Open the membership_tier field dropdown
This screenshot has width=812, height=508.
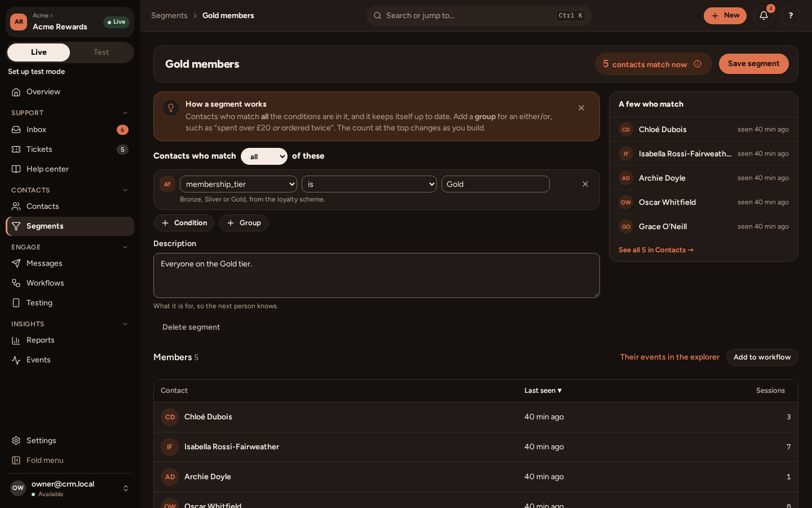click(x=239, y=184)
